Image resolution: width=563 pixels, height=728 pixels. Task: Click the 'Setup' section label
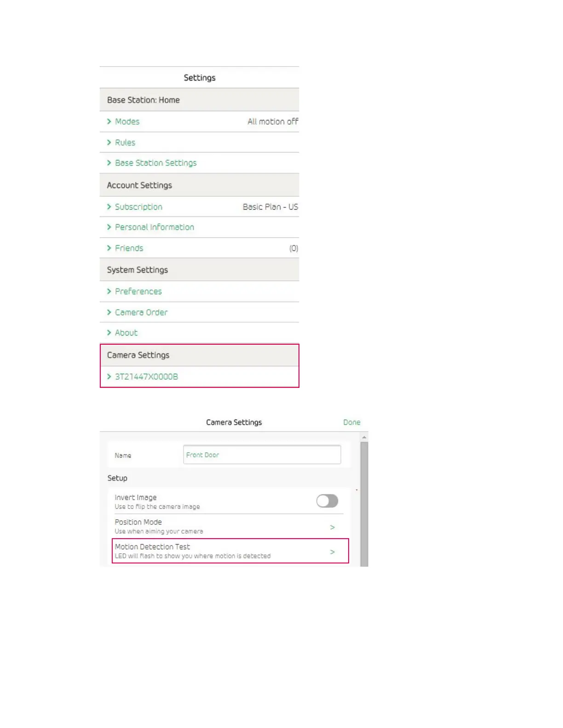coord(117,478)
